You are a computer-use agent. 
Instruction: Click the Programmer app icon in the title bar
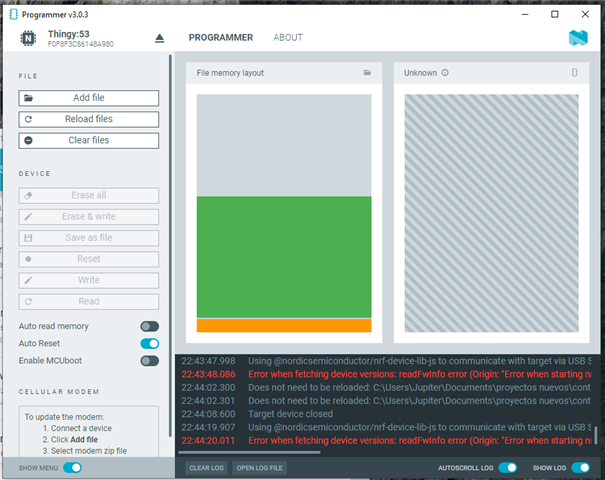point(14,14)
